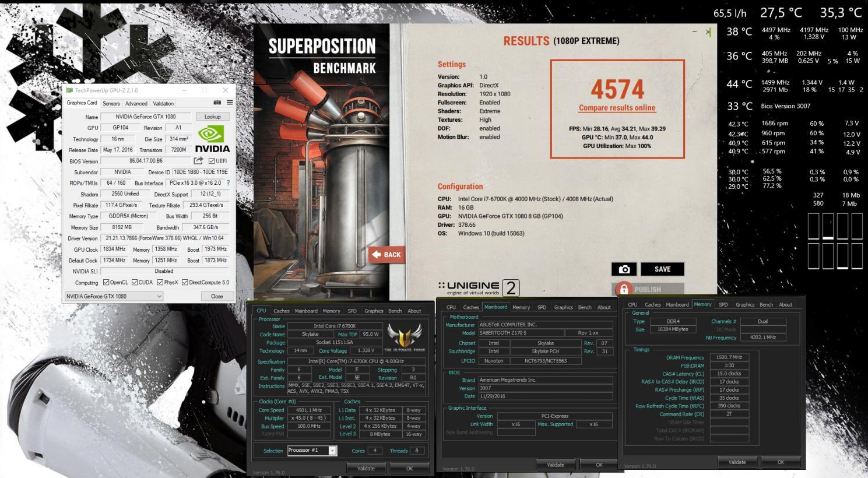Click the BIOS share/export arrow in GPU-Z
The image size is (868, 478).
click(199, 161)
